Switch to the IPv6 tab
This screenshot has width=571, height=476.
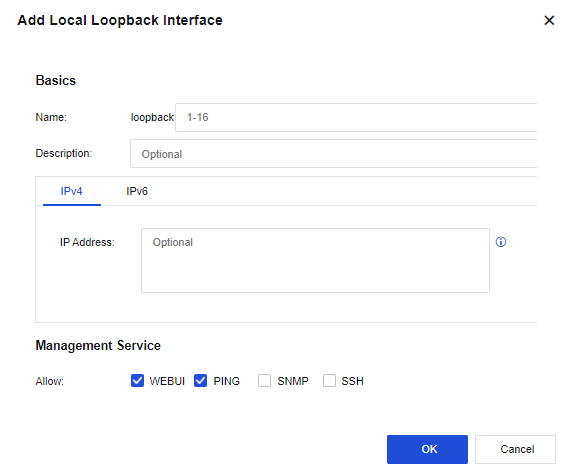point(137,191)
